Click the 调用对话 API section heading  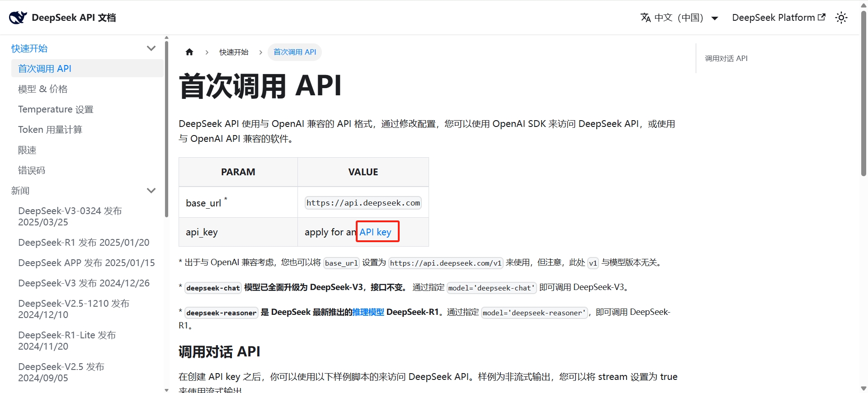(x=219, y=352)
